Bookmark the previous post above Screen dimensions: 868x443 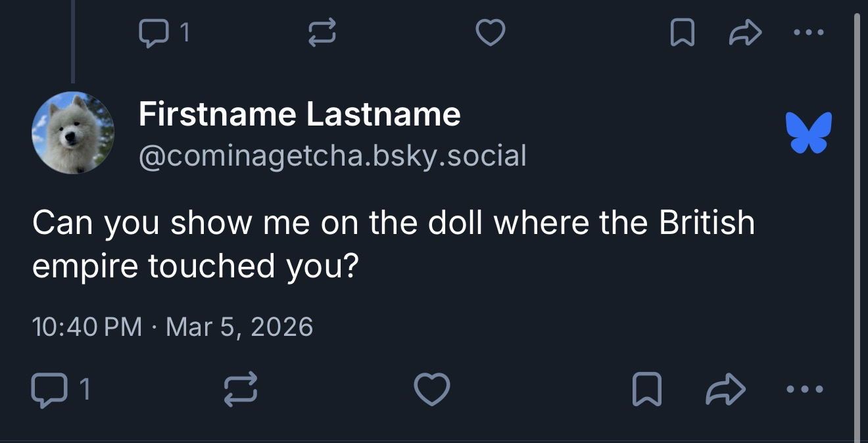click(x=682, y=32)
